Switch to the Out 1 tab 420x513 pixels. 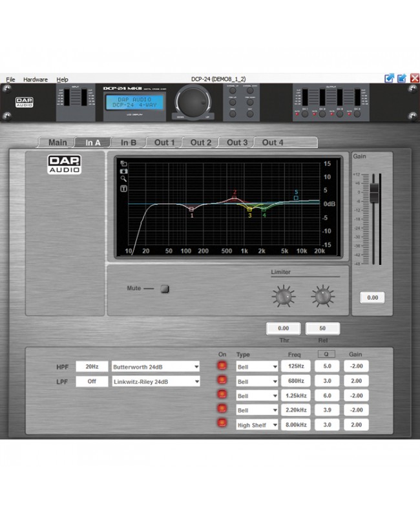[165, 143]
